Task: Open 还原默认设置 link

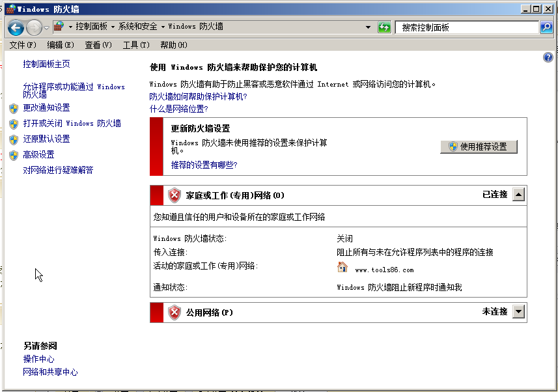Action: (46, 139)
